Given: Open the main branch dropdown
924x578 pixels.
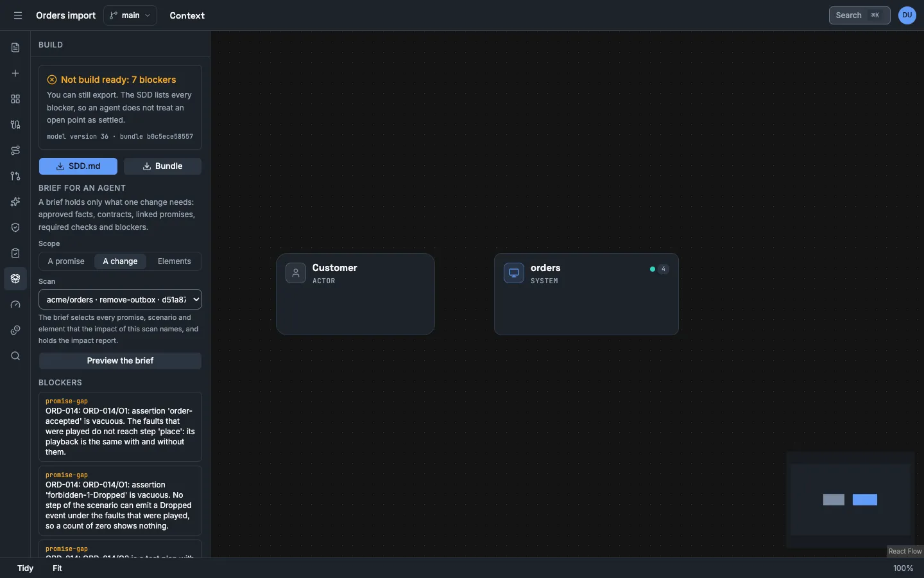Looking at the screenshot, I should pyautogui.click(x=130, y=15).
